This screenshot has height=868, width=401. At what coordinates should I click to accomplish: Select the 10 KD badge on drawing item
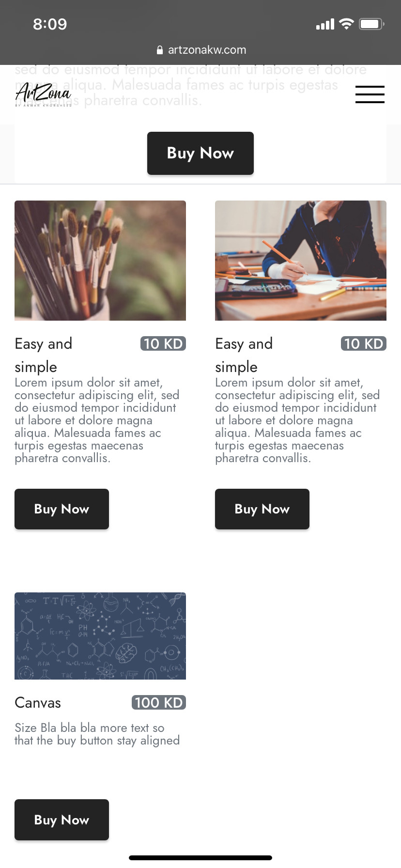[364, 343]
